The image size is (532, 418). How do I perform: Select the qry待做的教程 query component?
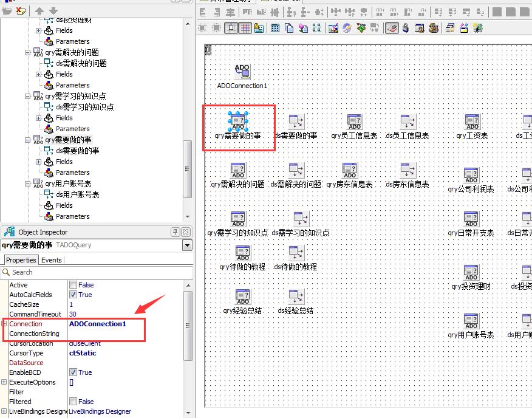click(x=242, y=253)
